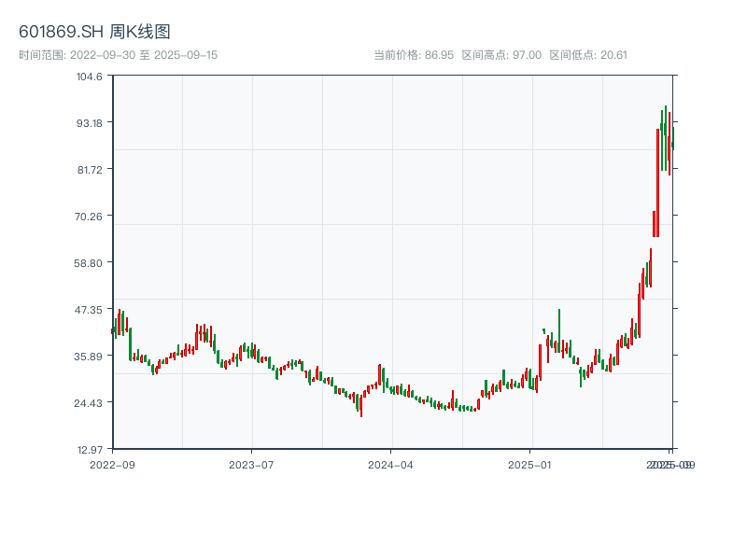Click y-axis value 35.89
The height and width of the screenshot is (560, 747).
(x=88, y=357)
